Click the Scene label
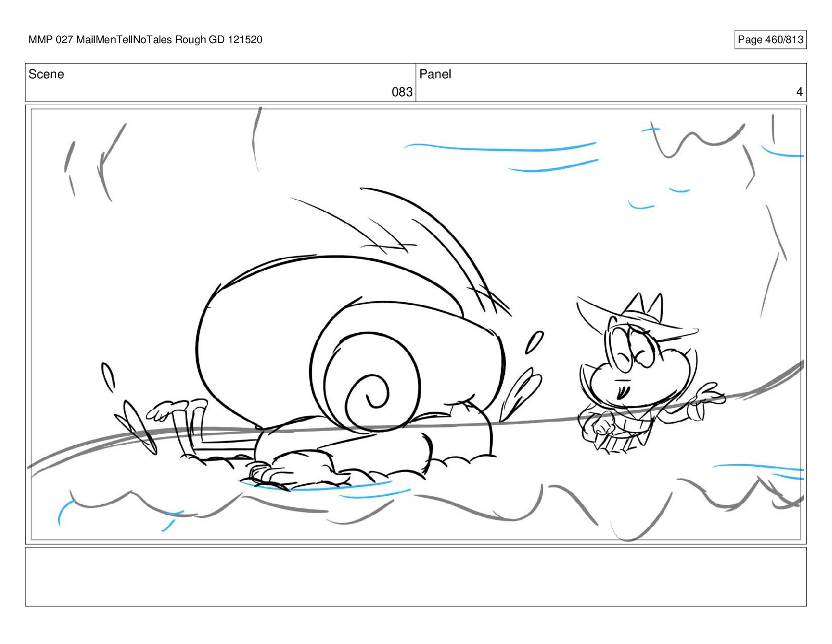This screenshot has width=832, height=644. tap(46, 74)
